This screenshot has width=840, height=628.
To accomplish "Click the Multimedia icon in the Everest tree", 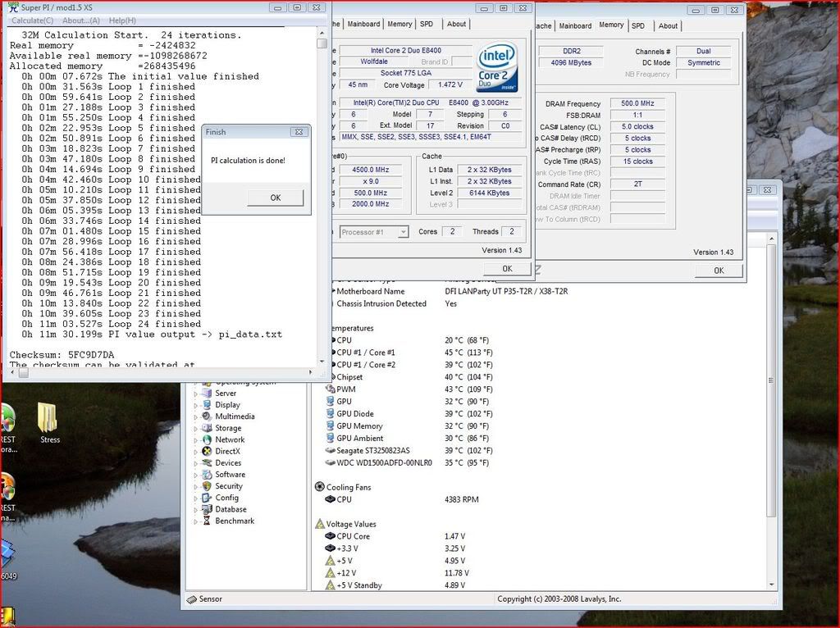I will tap(206, 416).
